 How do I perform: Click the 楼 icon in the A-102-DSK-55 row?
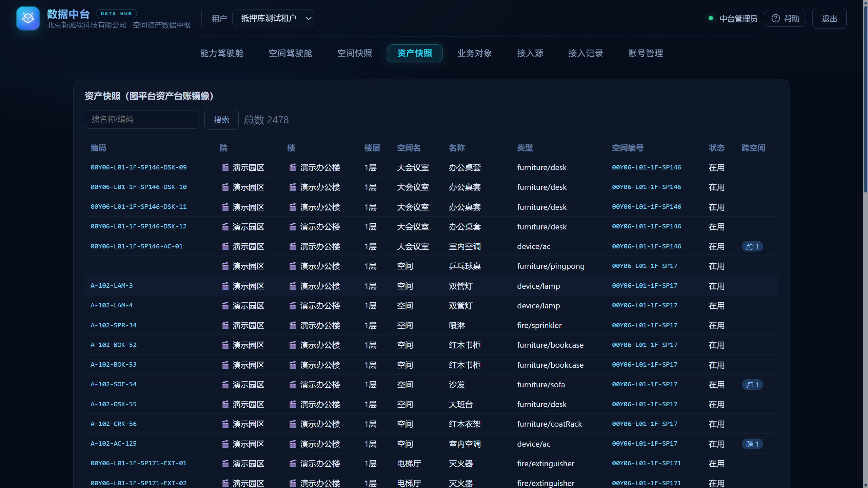(293, 404)
